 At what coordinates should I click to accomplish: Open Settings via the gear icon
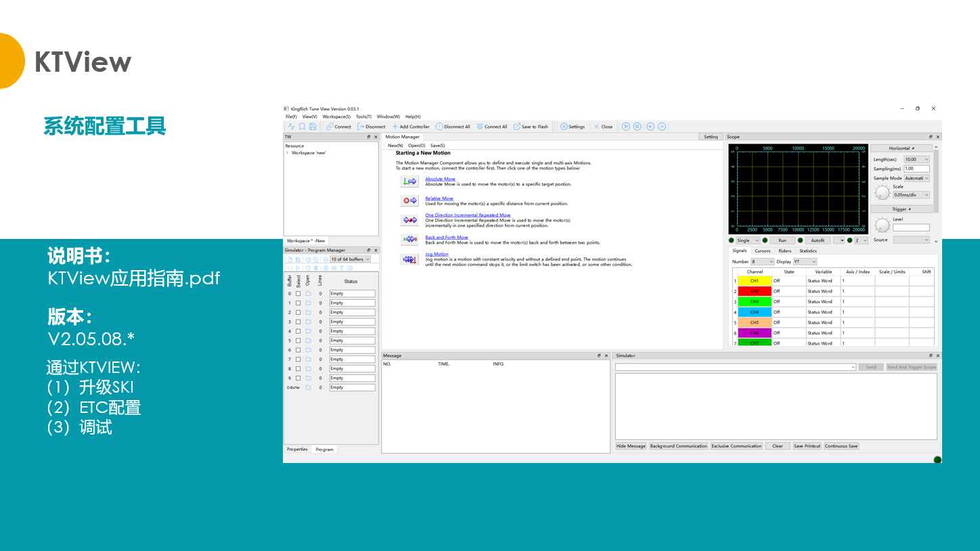[x=564, y=127]
